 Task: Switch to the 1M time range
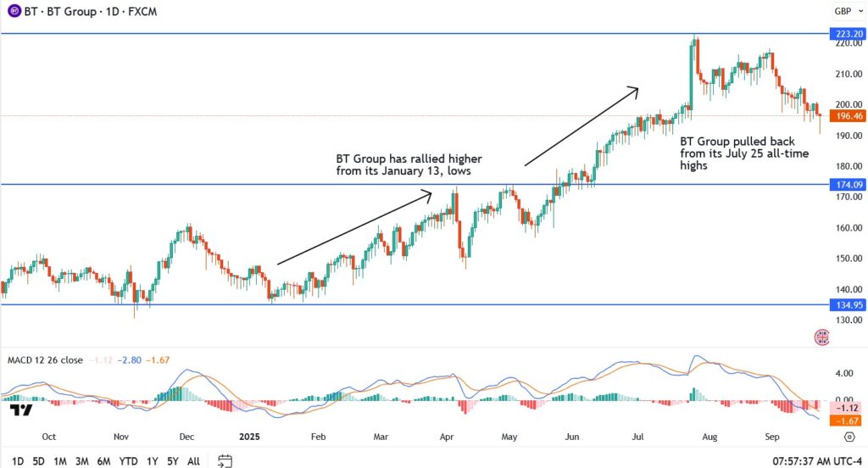coord(60,461)
